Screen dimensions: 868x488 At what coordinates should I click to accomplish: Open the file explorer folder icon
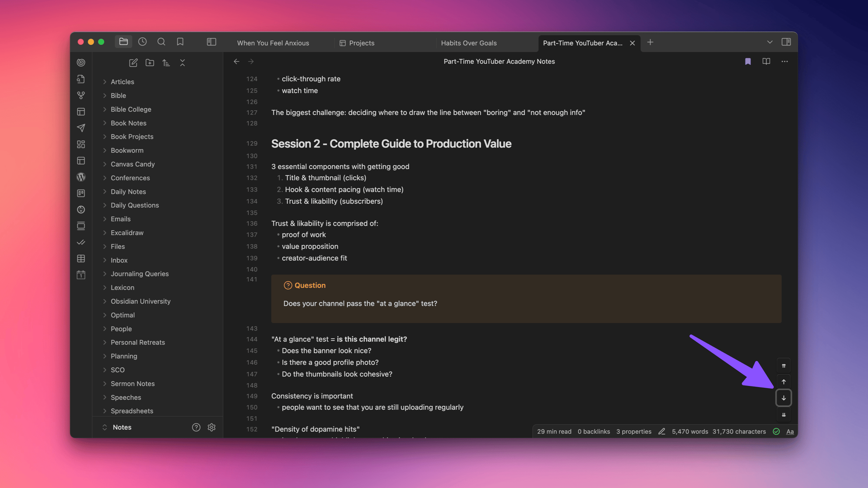point(123,42)
